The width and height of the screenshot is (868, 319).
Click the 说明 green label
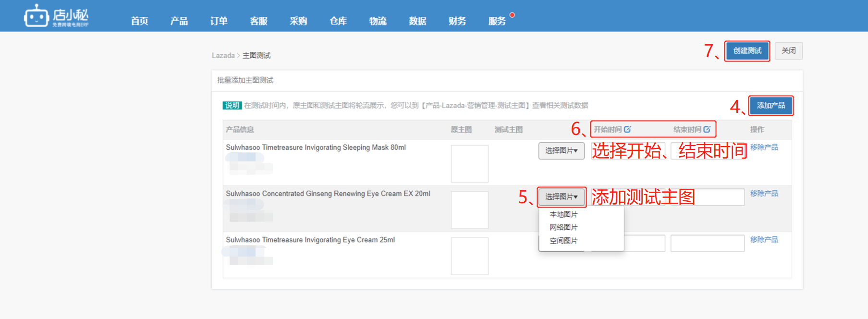point(232,105)
